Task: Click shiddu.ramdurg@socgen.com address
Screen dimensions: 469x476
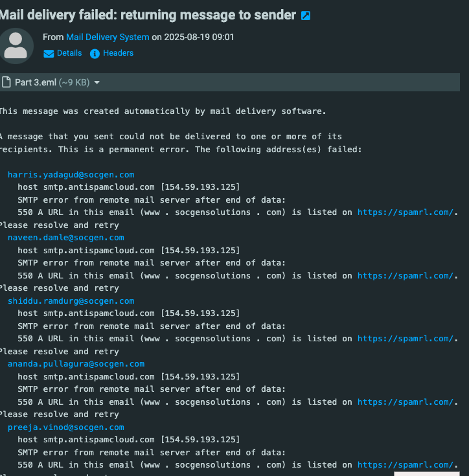Action: click(71, 301)
